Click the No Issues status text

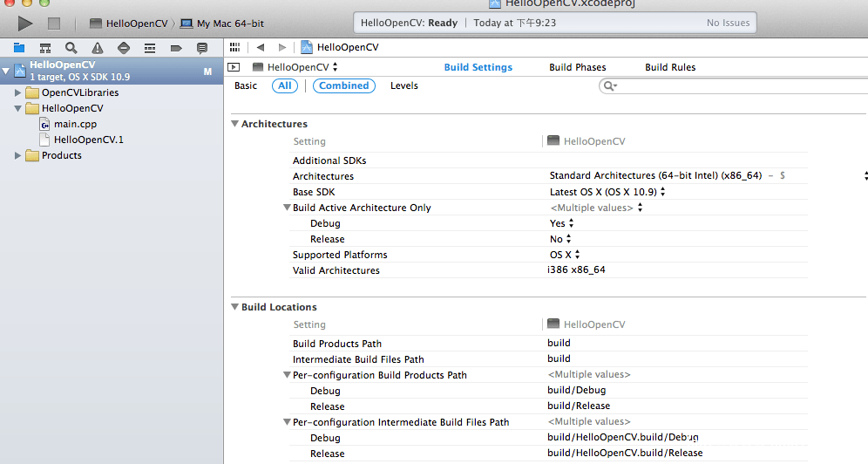pos(728,24)
